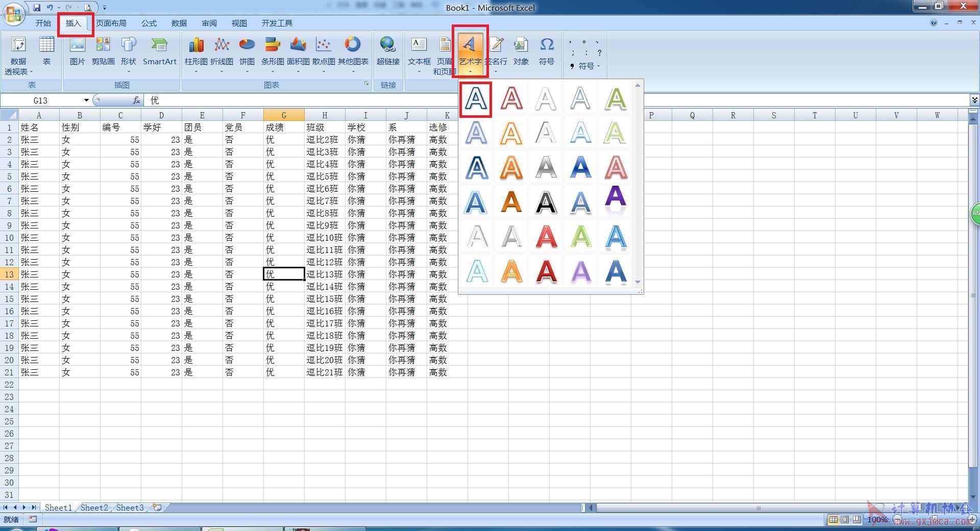Click cell H2 containing 逗比2班
The image size is (980, 531).
coord(325,139)
